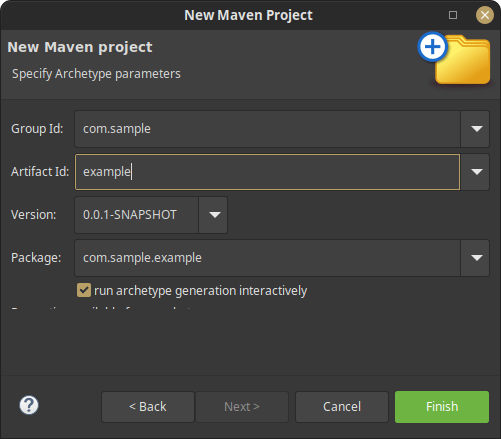Focus the Group Id field com.sample
Screen dimensions: 501x439
267,129
